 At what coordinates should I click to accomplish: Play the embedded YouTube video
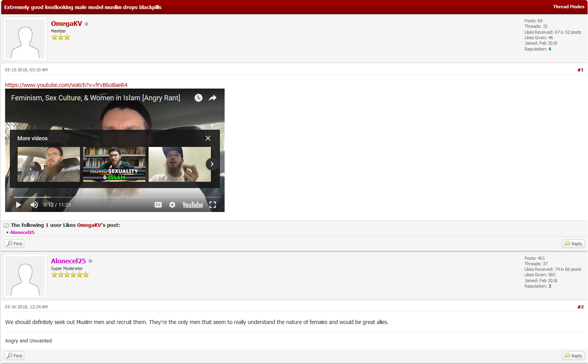[18, 205]
